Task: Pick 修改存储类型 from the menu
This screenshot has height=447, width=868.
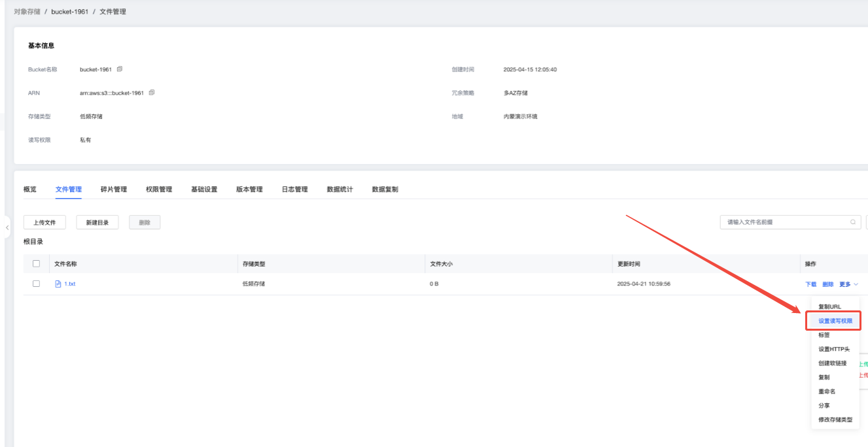Action: (835, 420)
